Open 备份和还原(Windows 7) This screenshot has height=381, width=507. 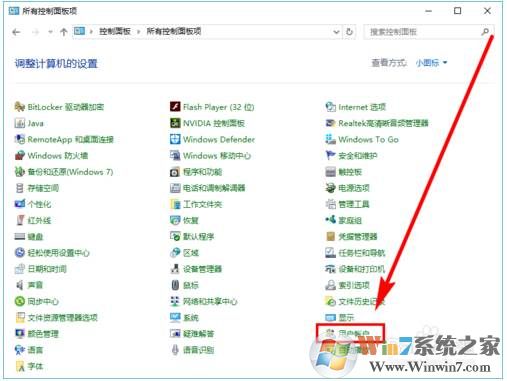pyautogui.click(x=64, y=172)
